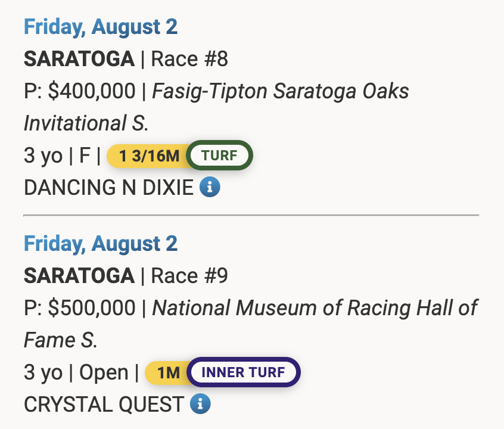This screenshot has width=504, height=429.
Task: Click the $400,000 purse amount
Action: [92, 92]
